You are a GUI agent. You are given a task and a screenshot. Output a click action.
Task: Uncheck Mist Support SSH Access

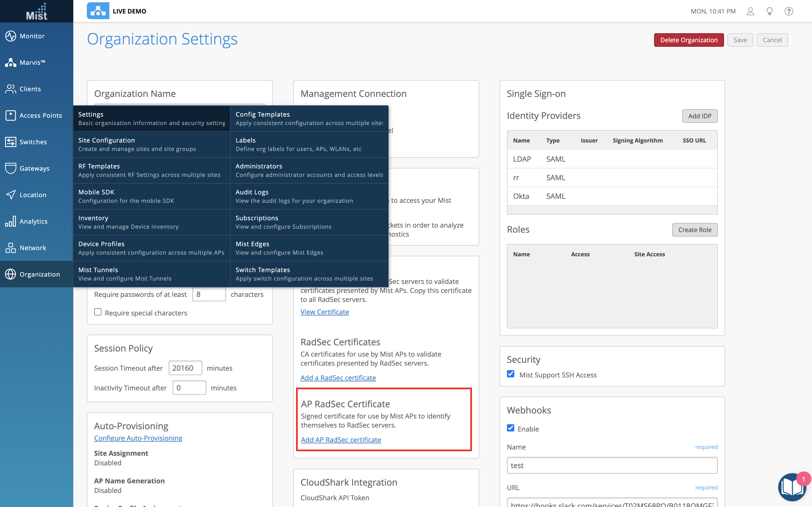click(510, 374)
